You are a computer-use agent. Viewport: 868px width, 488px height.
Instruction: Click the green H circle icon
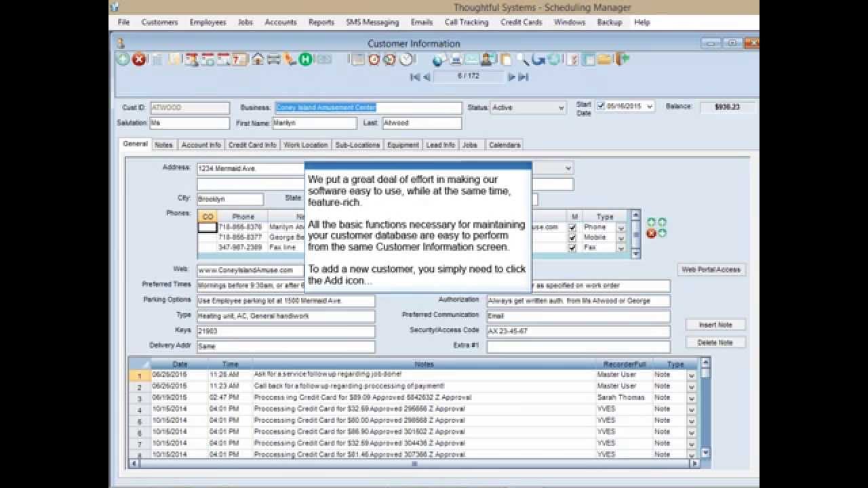pyautogui.click(x=306, y=60)
